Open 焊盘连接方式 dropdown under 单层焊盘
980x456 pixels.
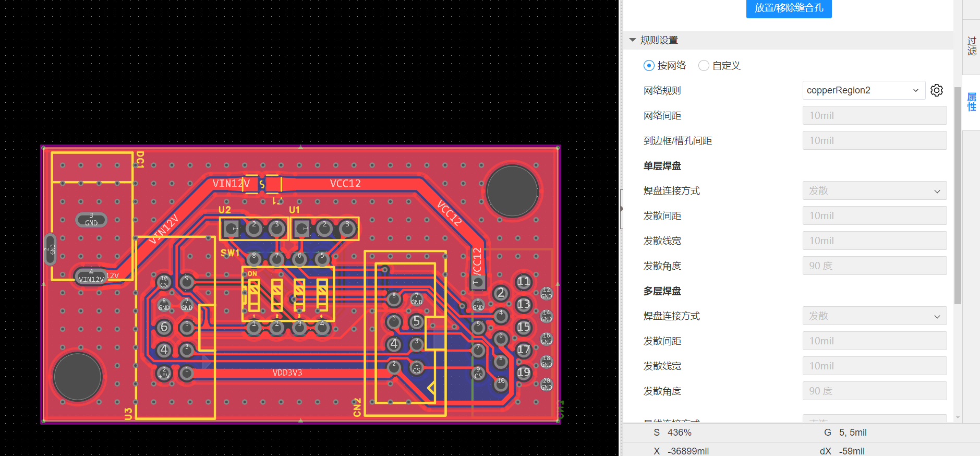(x=874, y=191)
